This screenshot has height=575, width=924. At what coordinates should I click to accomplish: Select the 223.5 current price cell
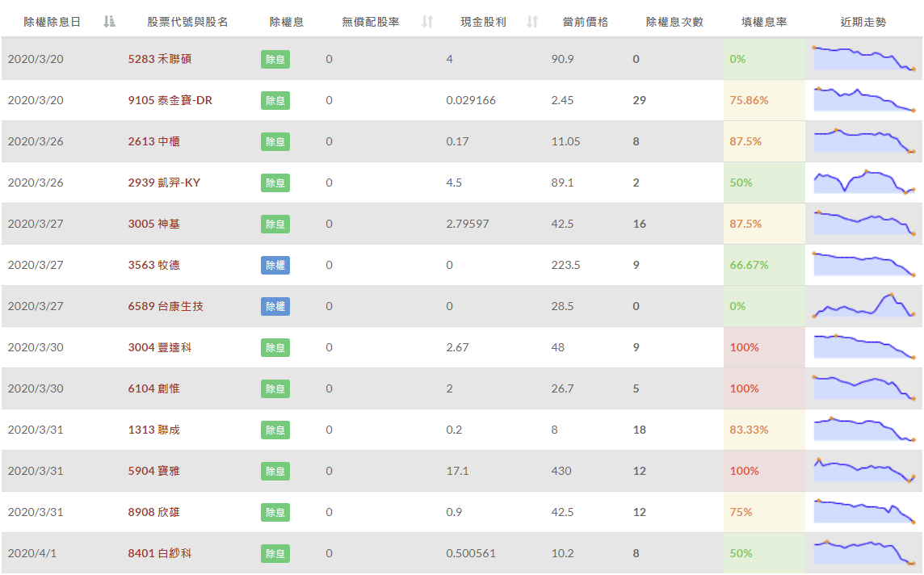(x=565, y=265)
